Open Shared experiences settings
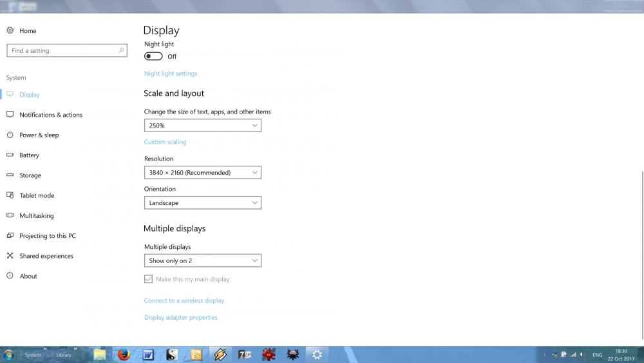 coord(46,256)
